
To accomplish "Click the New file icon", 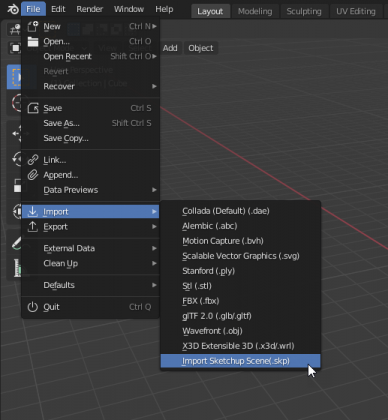I will pyautogui.click(x=33, y=26).
